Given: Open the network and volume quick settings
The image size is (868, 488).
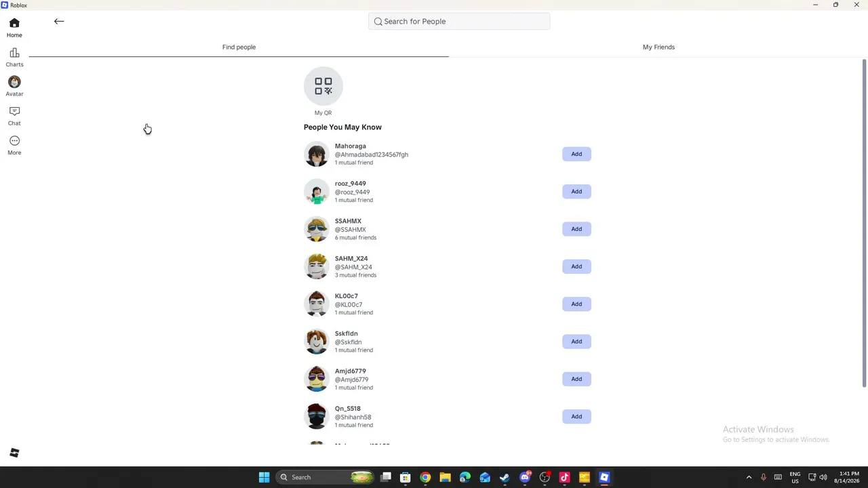Looking at the screenshot, I should click(818, 477).
